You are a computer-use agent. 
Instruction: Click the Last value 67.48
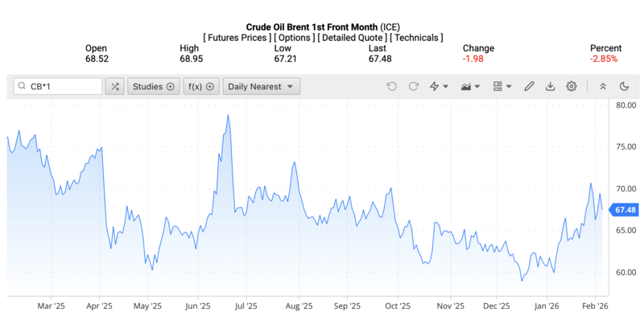click(380, 59)
